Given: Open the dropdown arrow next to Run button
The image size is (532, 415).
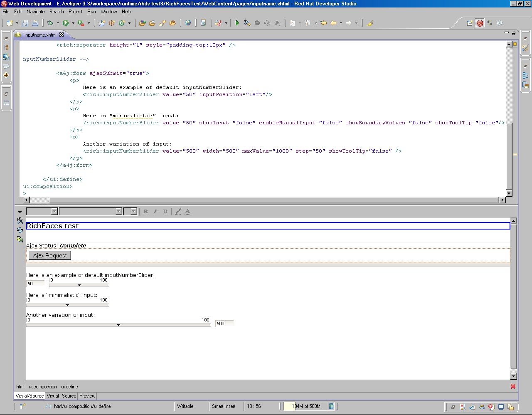Looking at the screenshot, I should (73, 23).
